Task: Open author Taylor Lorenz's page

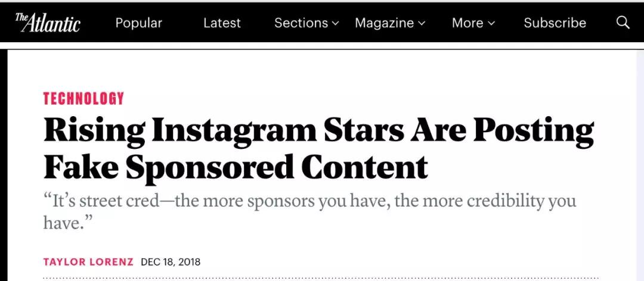Action: pos(88,262)
